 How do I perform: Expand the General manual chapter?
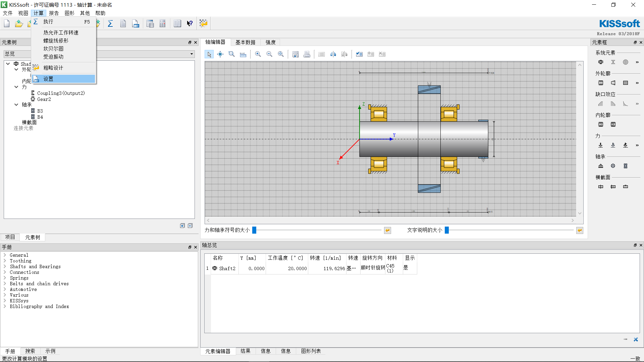pos(5,255)
